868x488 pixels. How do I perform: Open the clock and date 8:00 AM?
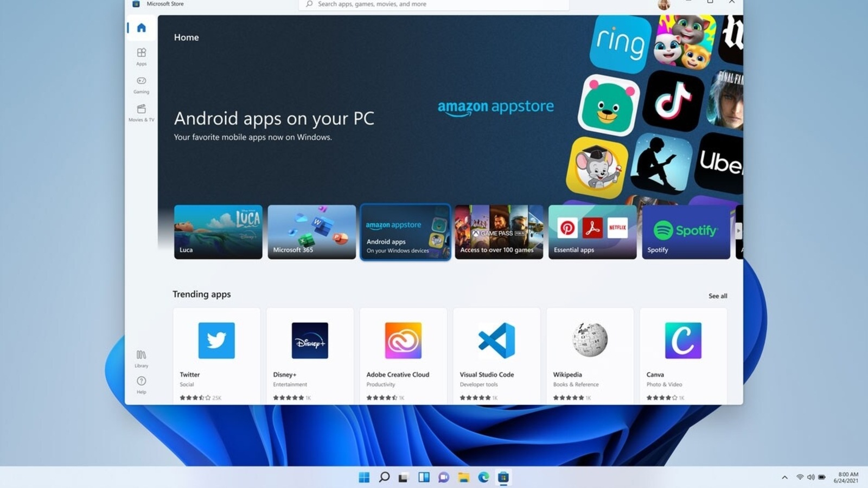coord(846,477)
